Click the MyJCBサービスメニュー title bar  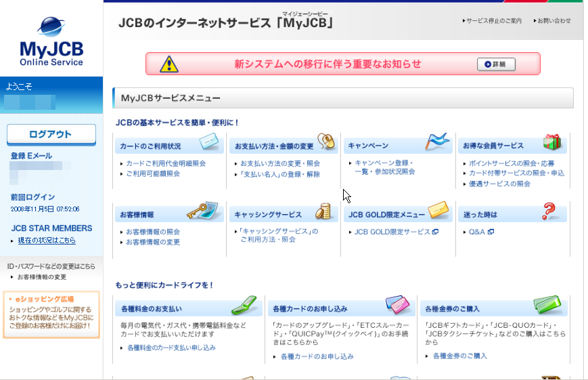click(343, 98)
